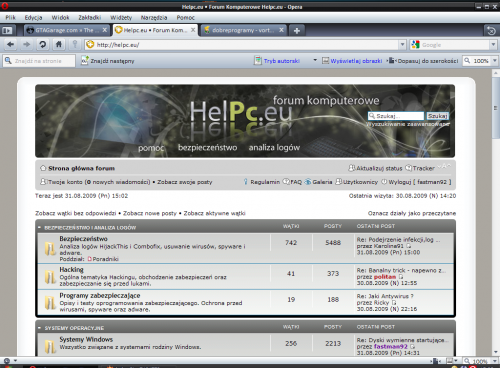Open Regulamin link

tap(265, 182)
